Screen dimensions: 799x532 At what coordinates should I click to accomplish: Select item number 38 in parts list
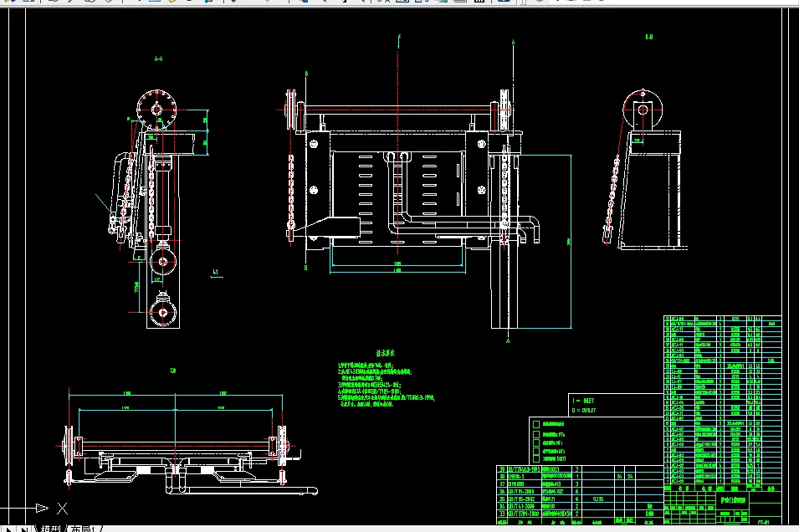pyautogui.click(x=502, y=477)
